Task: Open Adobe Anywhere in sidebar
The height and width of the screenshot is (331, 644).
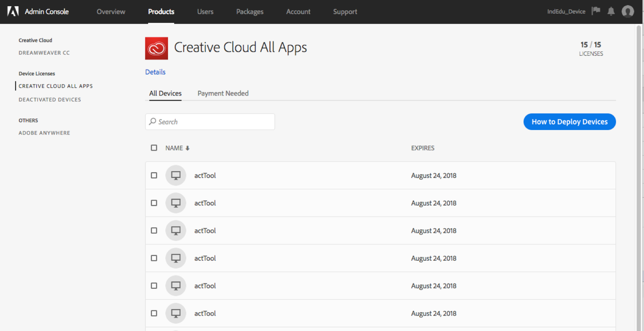Action: point(44,133)
